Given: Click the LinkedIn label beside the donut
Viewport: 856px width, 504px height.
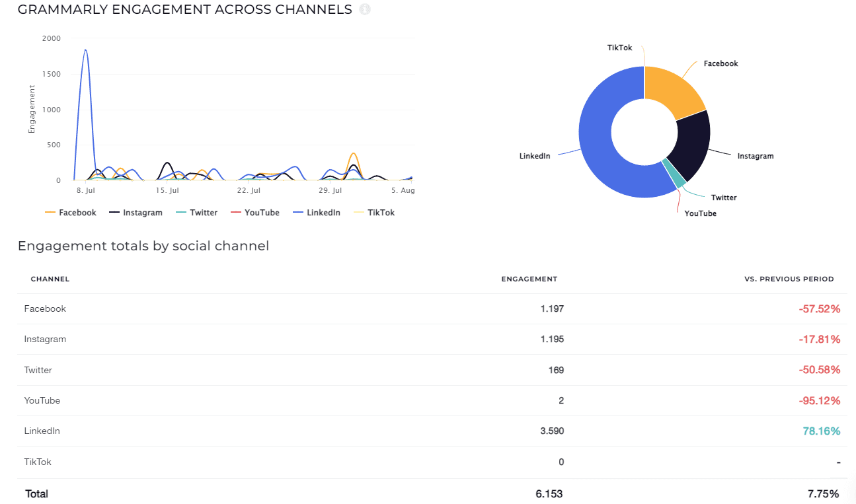Looking at the screenshot, I should click(535, 156).
